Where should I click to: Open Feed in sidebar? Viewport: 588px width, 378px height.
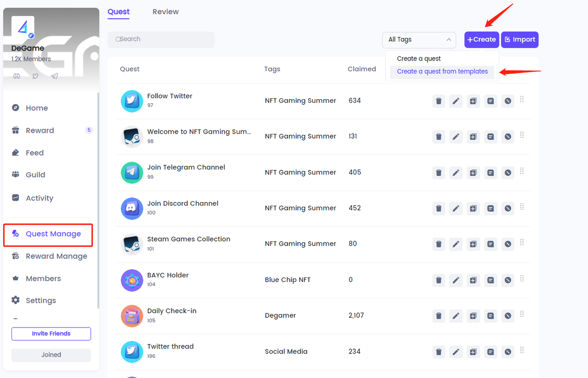coord(34,153)
